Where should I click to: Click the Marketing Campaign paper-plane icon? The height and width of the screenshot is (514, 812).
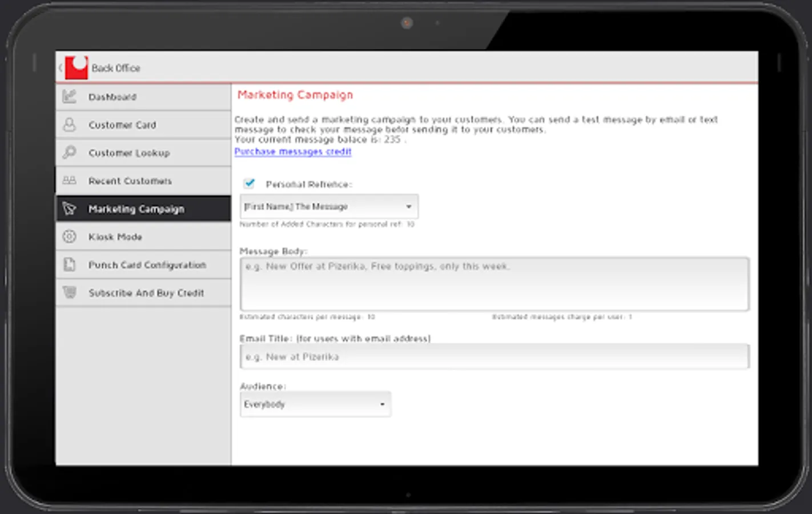pos(69,208)
